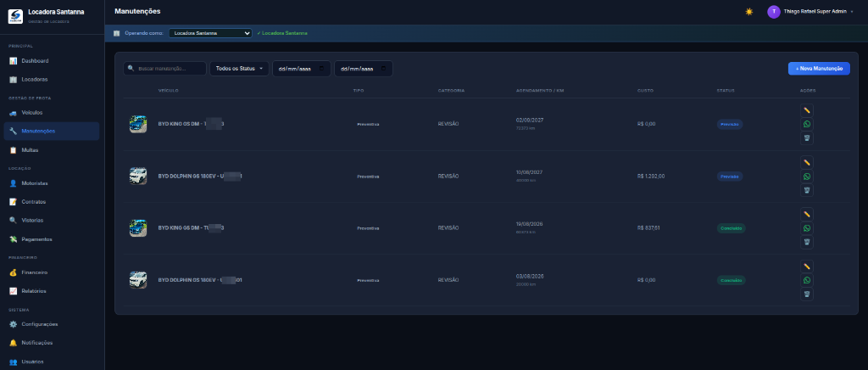Click the Veículo column header

[169, 90]
